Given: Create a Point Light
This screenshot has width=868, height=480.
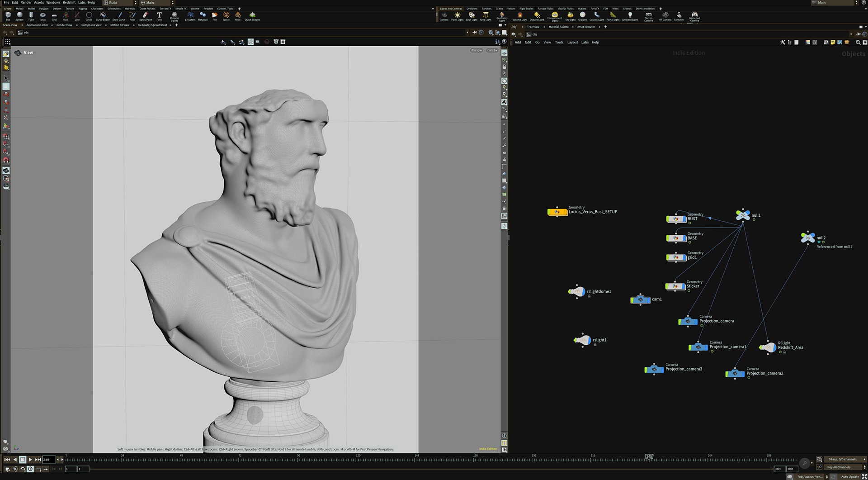Looking at the screenshot, I should coord(458,16).
